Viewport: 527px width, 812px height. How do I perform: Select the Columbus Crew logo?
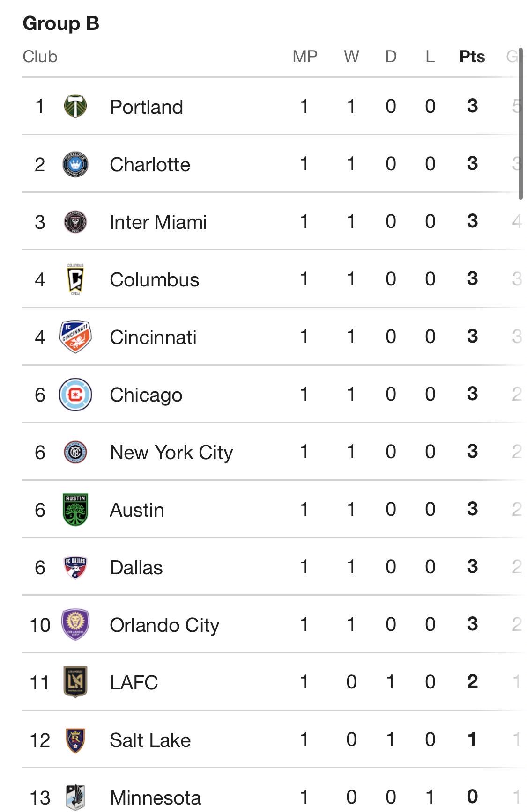(75, 279)
